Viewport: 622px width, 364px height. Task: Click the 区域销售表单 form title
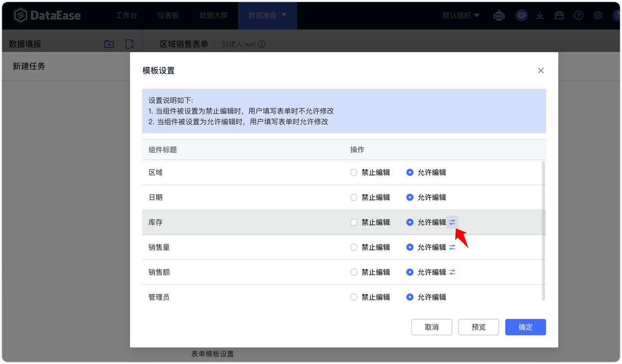[x=184, y=44]
